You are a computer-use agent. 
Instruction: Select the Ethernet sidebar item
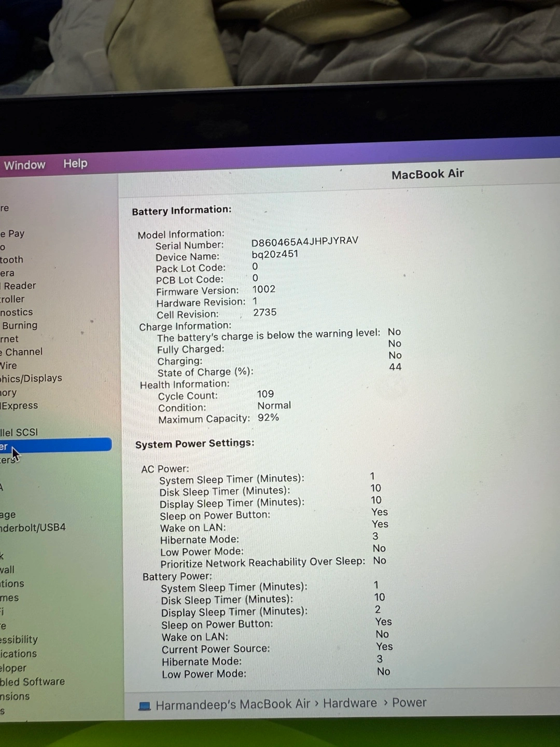click(9, 339)
